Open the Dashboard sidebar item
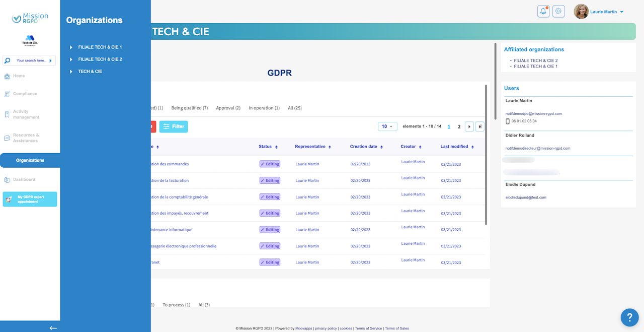The image size is (644, 332). (24, 179)
